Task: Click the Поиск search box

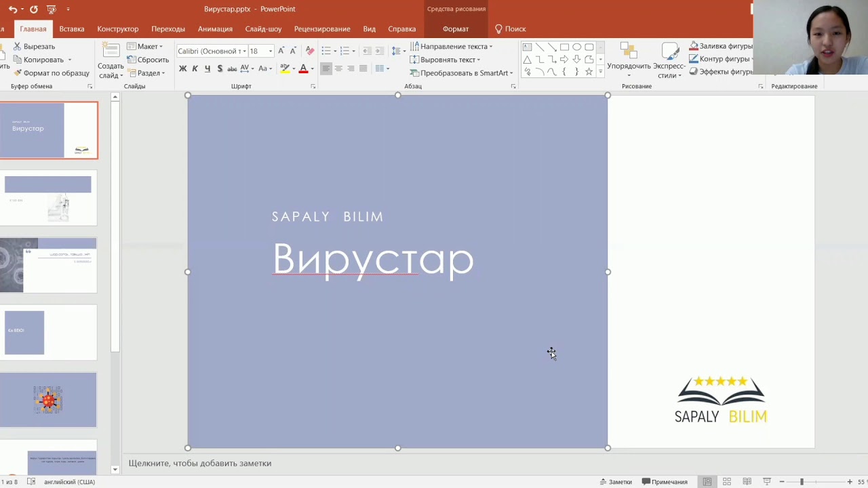Action: [x=511, y=29]
